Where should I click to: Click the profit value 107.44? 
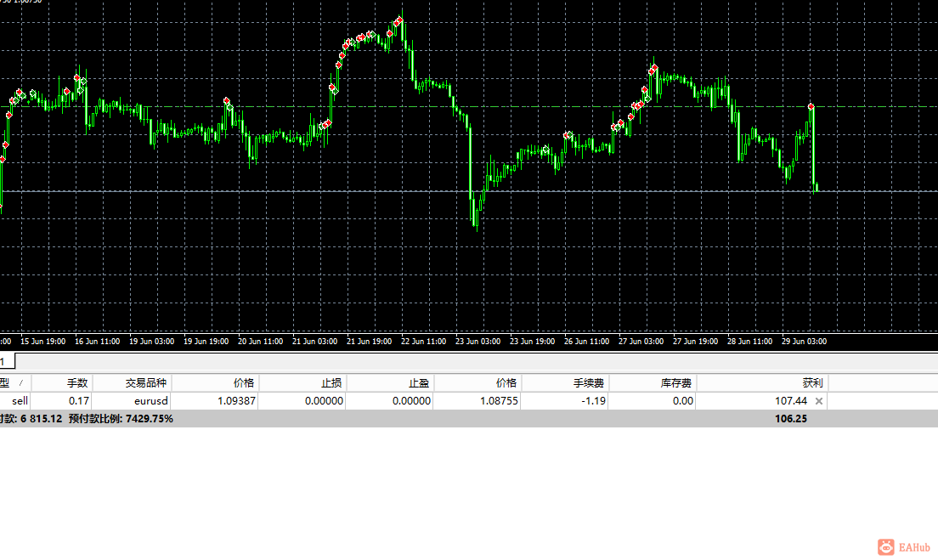pyautogui.click(x=791, y=401)
